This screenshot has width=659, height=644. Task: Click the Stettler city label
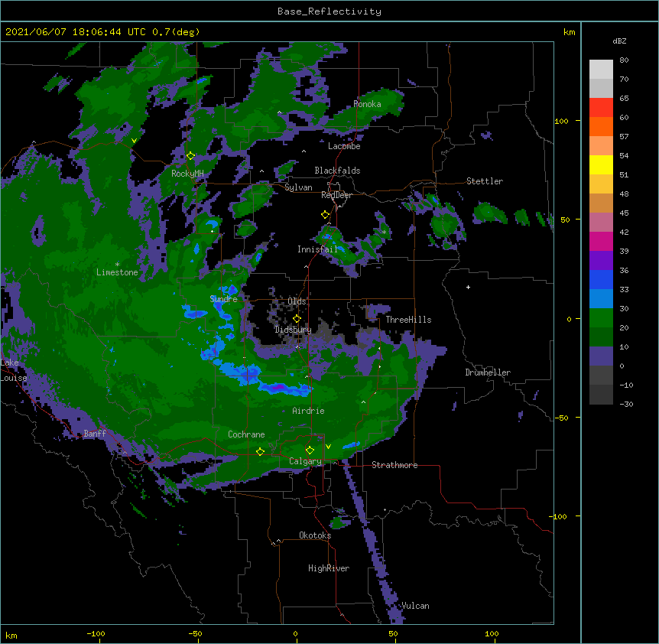485,181
